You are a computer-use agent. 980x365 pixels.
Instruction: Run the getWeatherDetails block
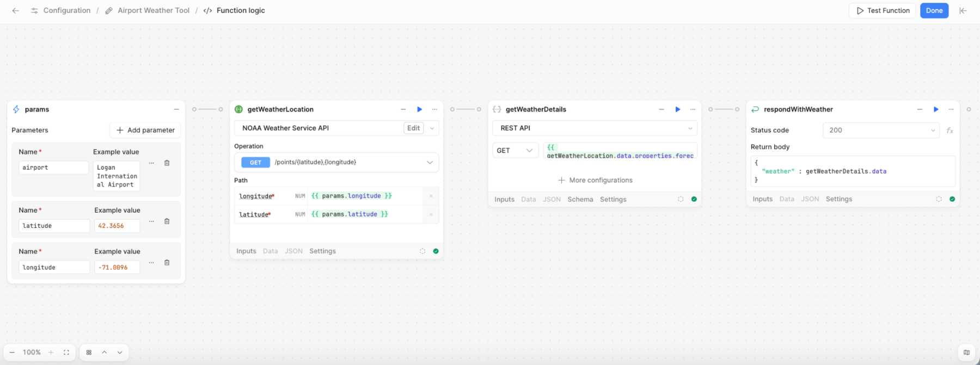pyautogui.click(x=677, y=109)
